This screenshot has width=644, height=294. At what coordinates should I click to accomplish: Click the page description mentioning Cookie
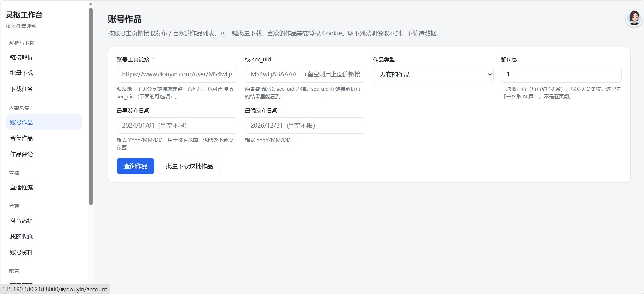275,33
